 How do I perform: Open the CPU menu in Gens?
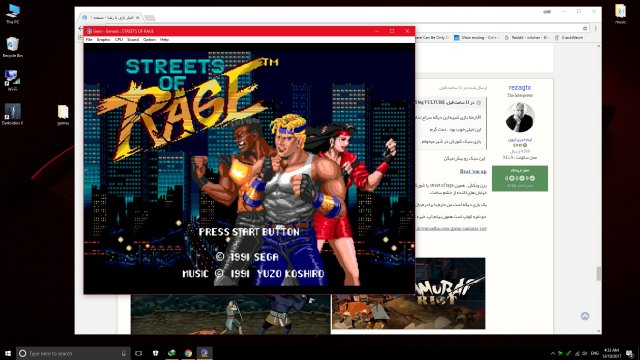[119, 40]
